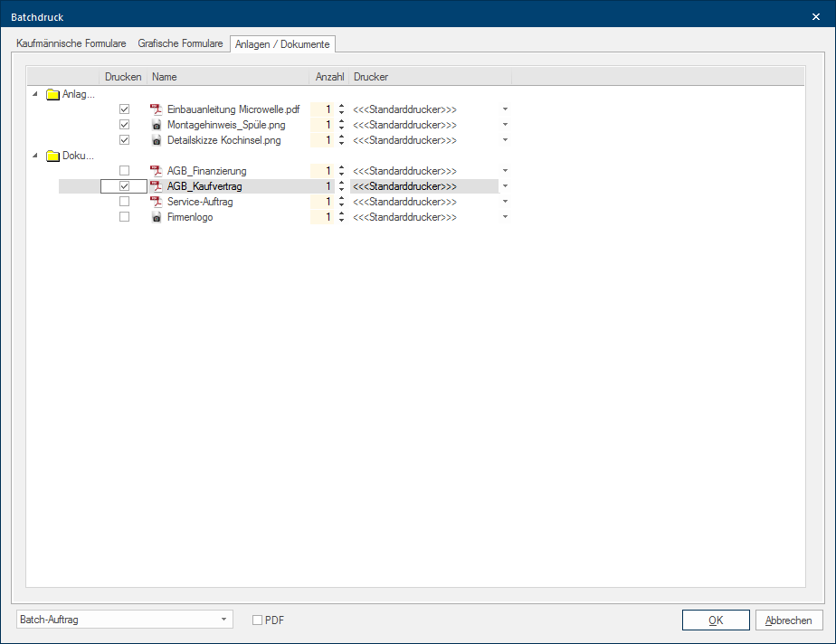Increase Anzahl for Montagehinweis_Spüle.png
836x644 pixels.
click(x=341, y=121)
